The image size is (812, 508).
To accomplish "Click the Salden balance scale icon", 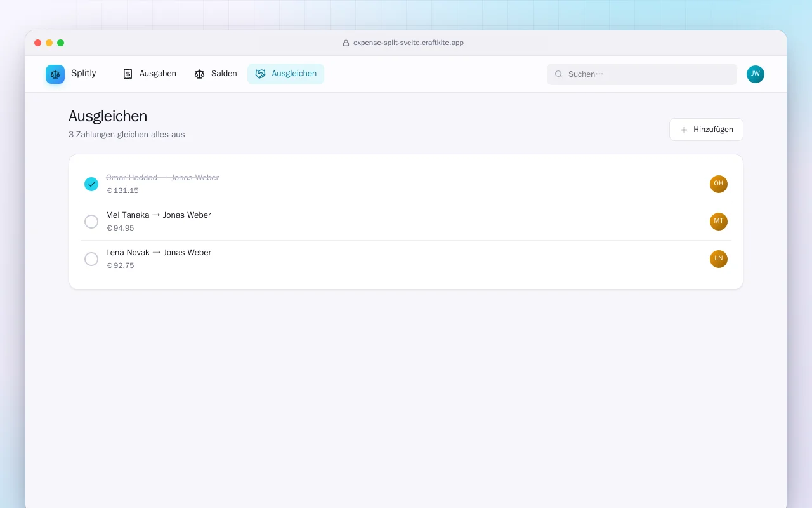I will pos(200,74).
